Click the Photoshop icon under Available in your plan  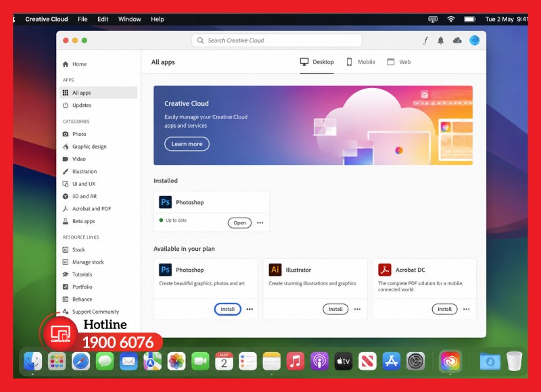[x=165, y=270]
